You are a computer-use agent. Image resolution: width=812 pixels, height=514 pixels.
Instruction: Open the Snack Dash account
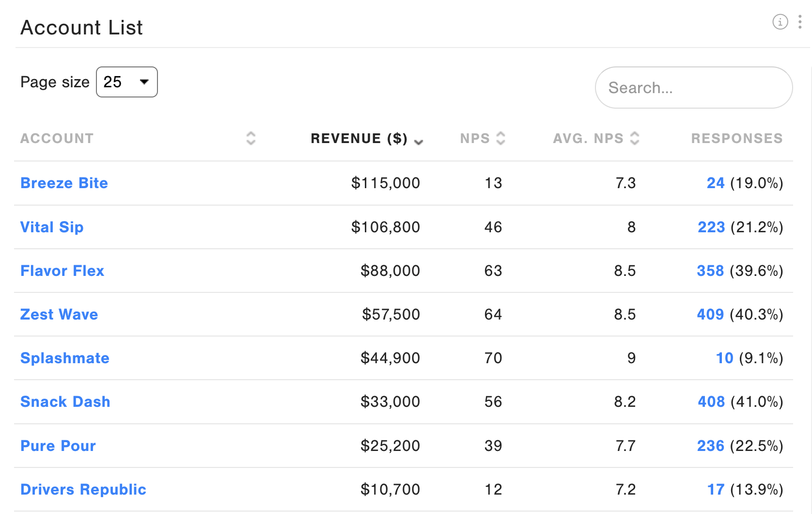coord(65,402)
